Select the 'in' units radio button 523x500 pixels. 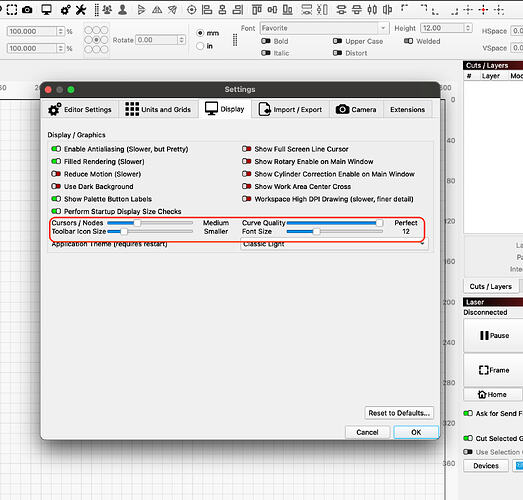point(200,46)
